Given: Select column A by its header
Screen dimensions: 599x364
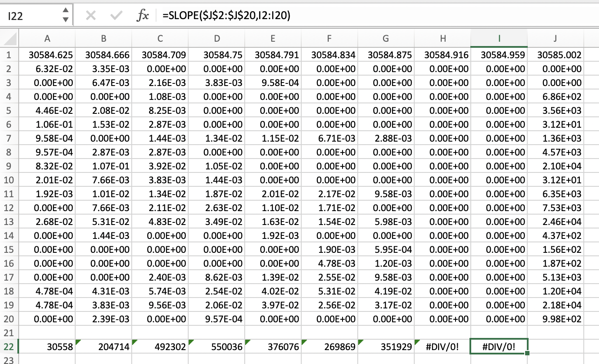Looking at the screenshot, I should coord(47,38).
